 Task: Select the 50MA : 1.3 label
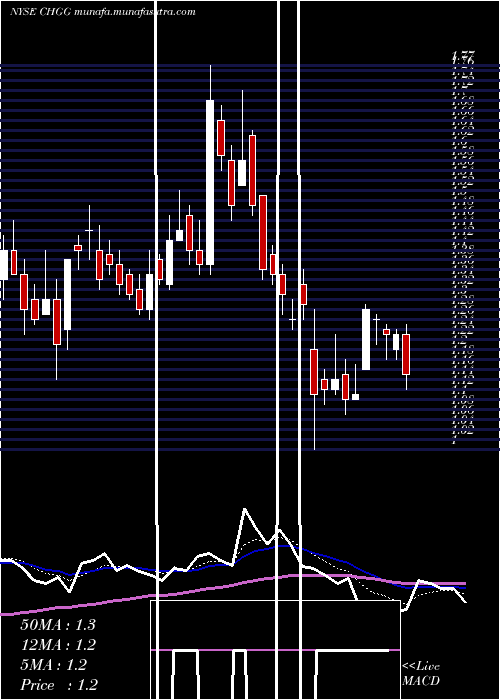(x=58, y=625)
